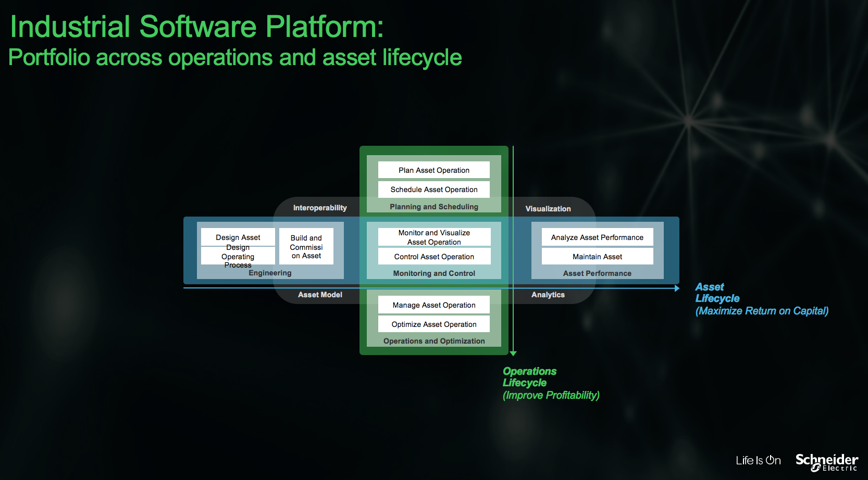Click the Operations and Optimization label
Image resolution: width=868 pixels, height=480 pixels.
[434, 341]
